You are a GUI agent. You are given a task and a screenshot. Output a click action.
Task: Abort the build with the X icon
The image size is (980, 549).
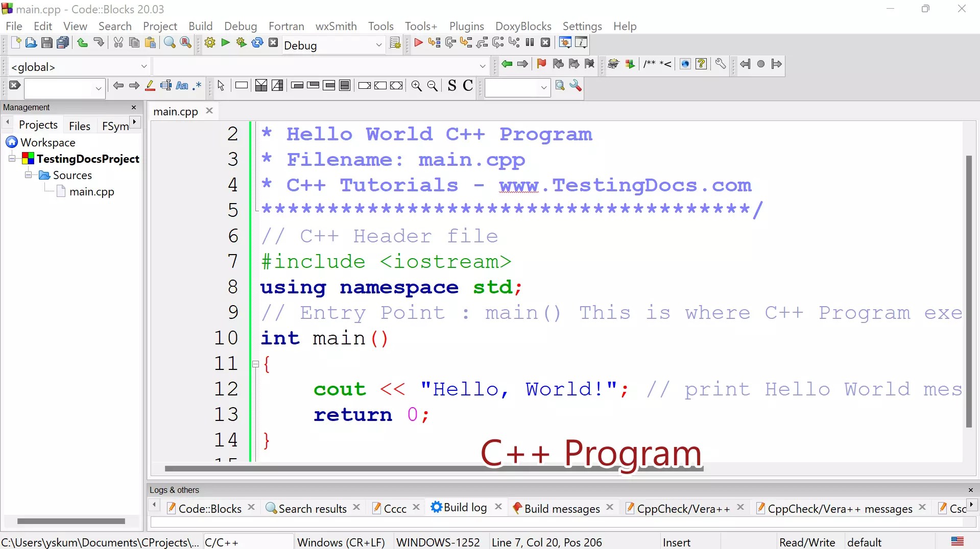tap(273, 43)
